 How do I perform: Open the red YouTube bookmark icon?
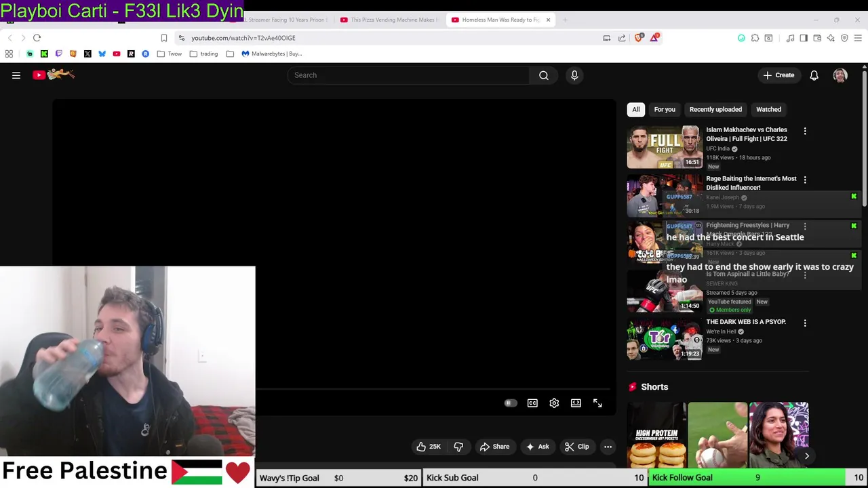click(x=117, y=54)
